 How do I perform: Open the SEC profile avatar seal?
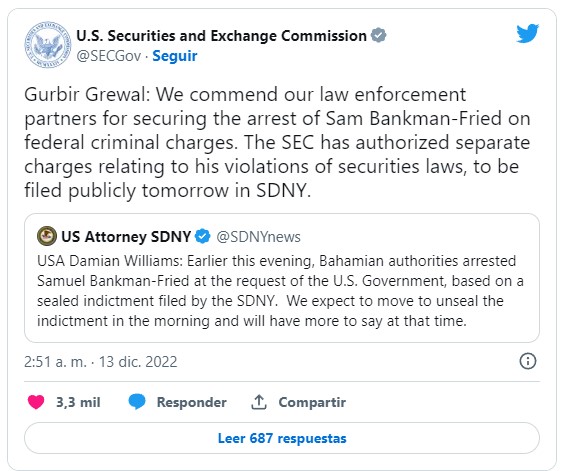click(48, 45)
